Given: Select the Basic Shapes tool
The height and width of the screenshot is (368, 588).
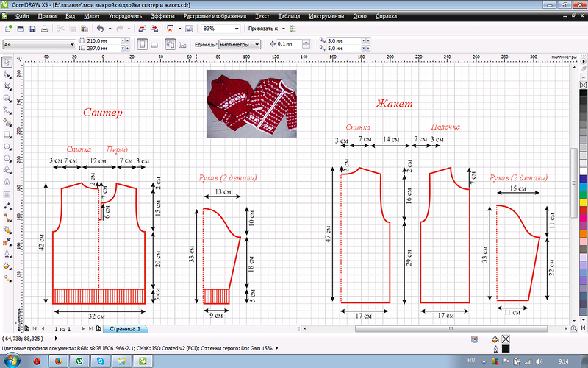Looking at the screenshot, I should tap(7, 171).
